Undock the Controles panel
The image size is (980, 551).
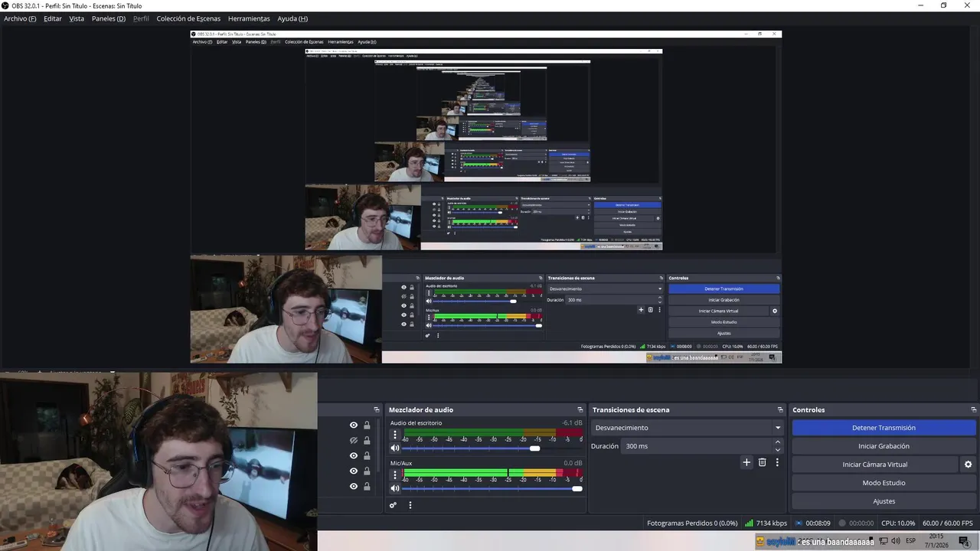pos(974,410)
